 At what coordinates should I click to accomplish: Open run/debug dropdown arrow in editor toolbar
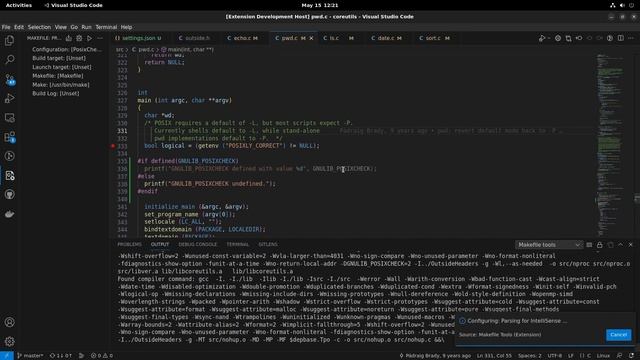pos(549,38)
